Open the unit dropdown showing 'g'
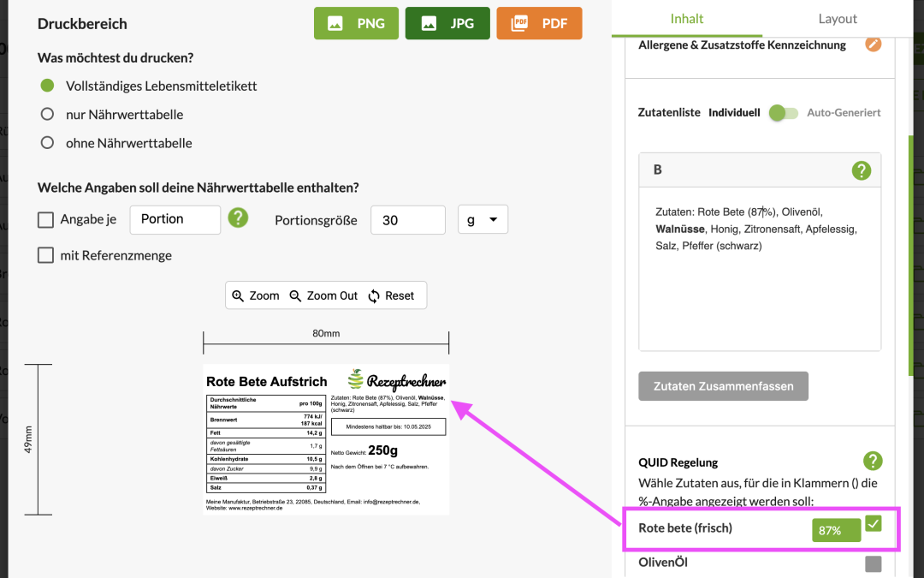The height and width of the screenshot is (578, 924). click(483, 220)
